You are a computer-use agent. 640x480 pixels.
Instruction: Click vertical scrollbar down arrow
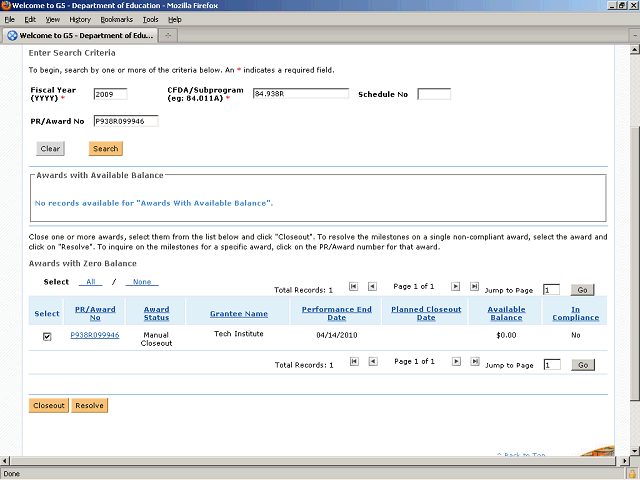(x=634, y=451)
